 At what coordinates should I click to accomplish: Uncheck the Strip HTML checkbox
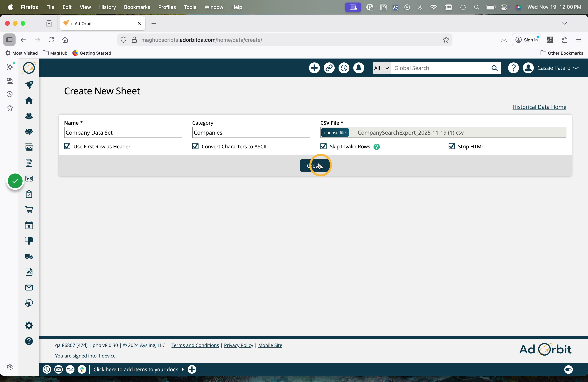coord(451,146)
